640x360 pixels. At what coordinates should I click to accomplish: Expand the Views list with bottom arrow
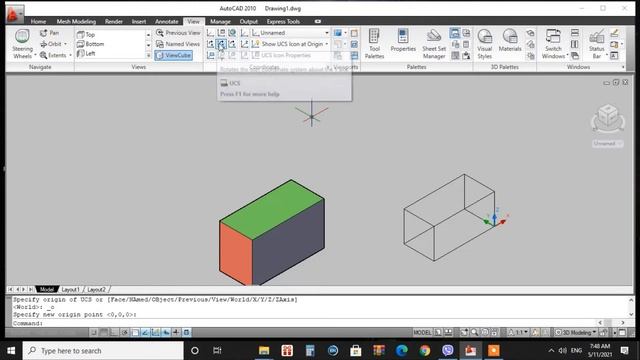[148, 55]
